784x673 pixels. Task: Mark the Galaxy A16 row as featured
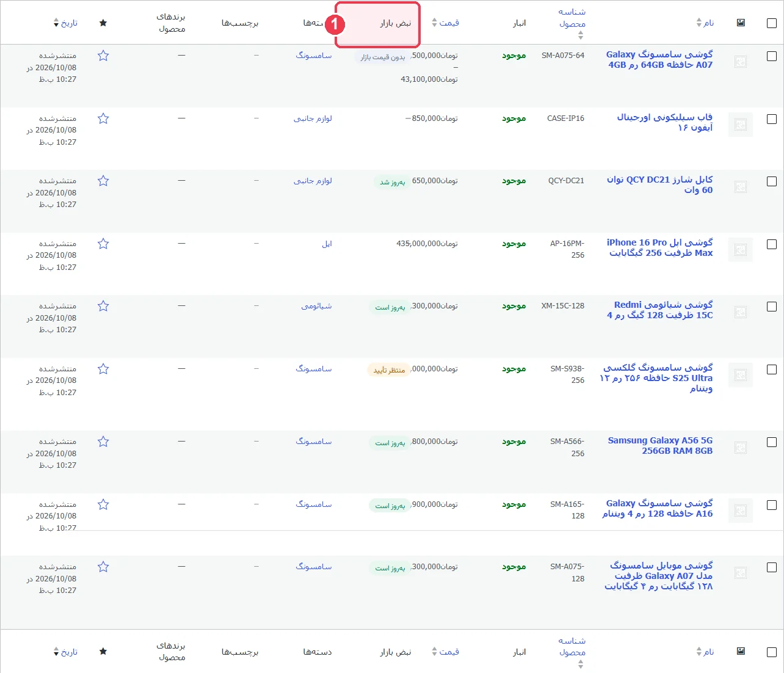click(103, 504)
